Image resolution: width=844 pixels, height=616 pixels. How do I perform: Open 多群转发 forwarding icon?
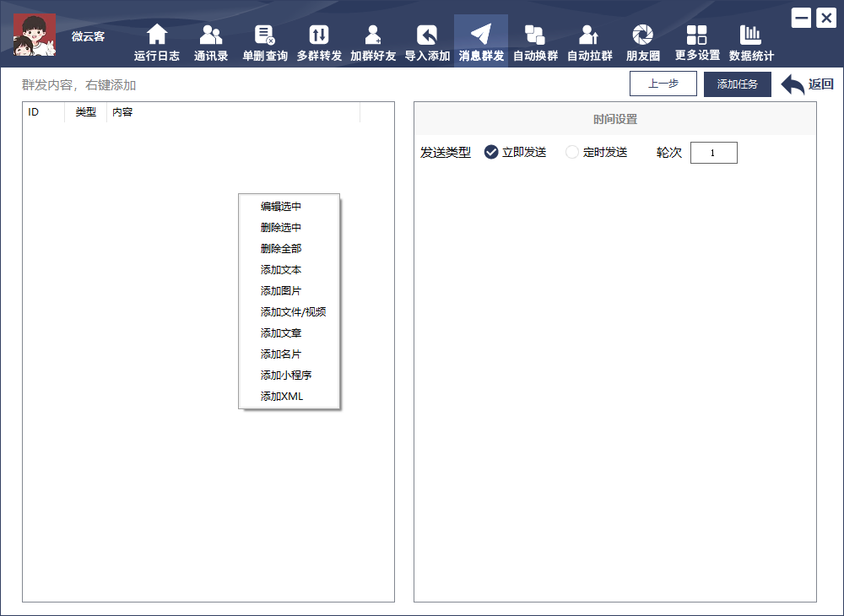(x=319, y=35)
